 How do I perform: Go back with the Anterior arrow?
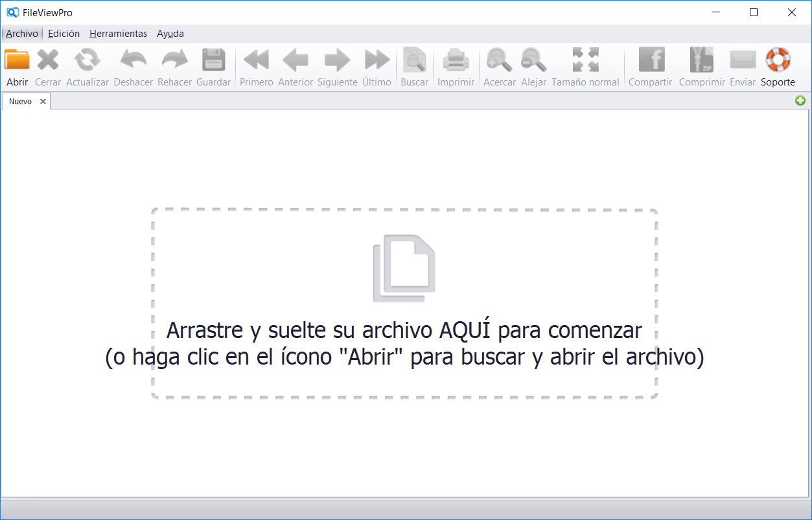[296, 60]
